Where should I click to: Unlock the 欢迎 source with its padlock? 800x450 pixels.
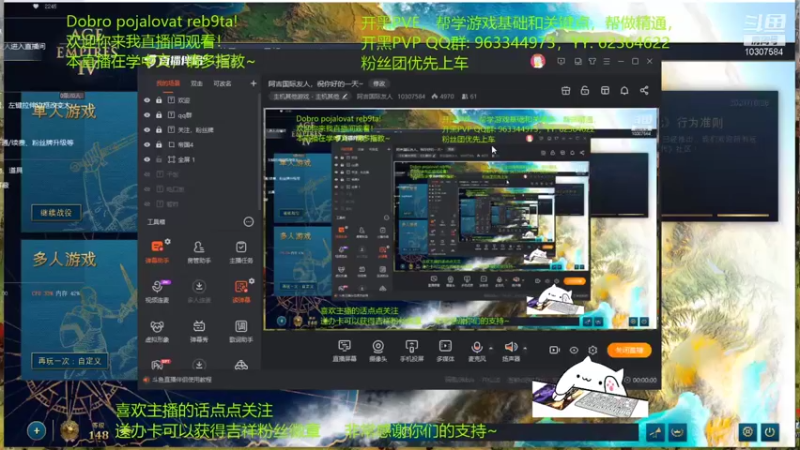pyautogui.click(x=159, y=101)
